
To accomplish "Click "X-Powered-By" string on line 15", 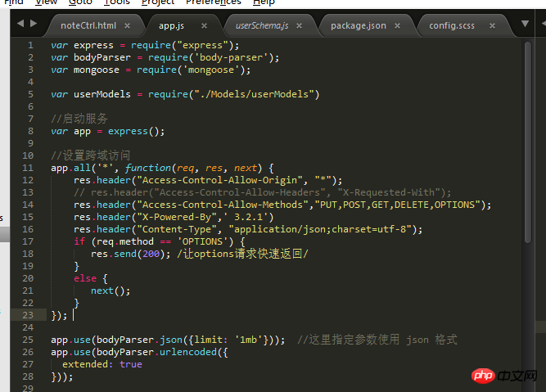I will point(177,217).
